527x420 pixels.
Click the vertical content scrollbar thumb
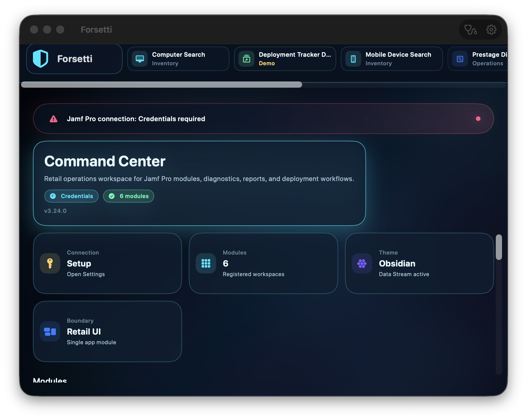point(499,247)
